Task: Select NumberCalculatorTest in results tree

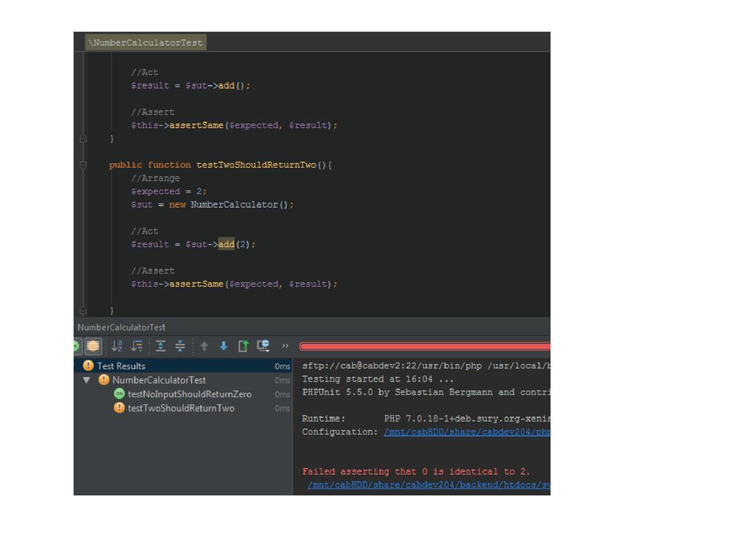Action: (159, 380)
